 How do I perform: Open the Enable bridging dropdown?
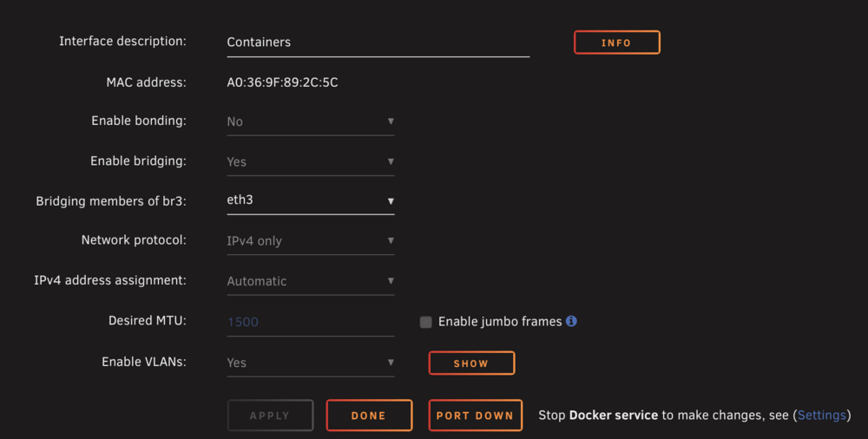click(x=311, y=162)
